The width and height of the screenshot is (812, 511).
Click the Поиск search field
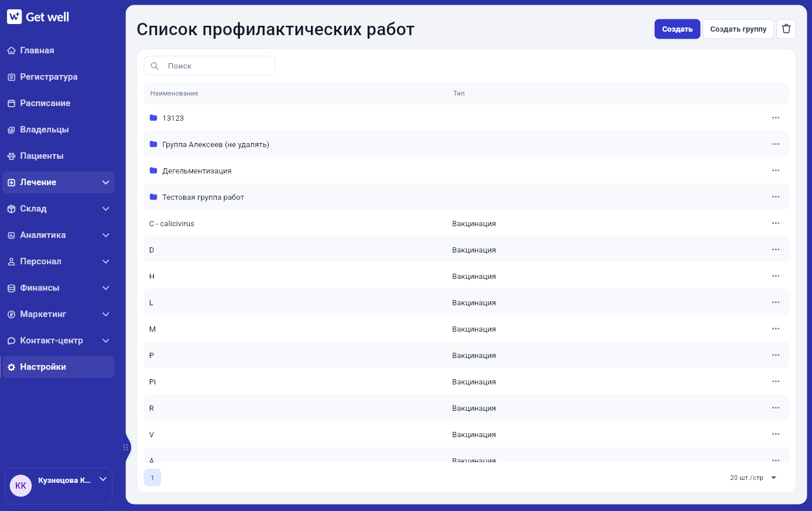click(x=210, y=66)
